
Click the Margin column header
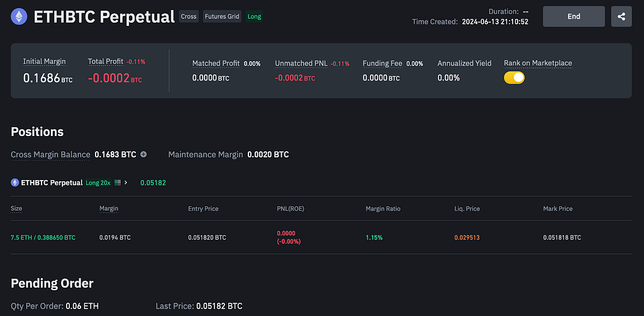[x=109, y=208]
